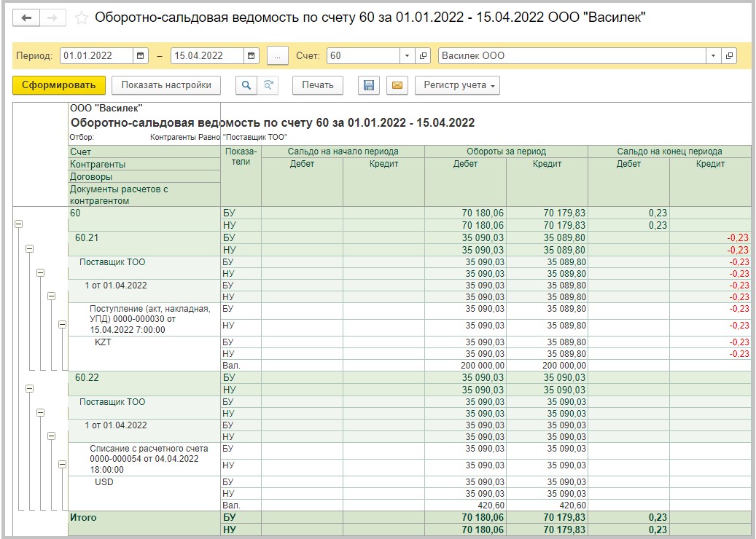Click the find-next icon beside the magnifier
The image size is (756, 539).
268,85
